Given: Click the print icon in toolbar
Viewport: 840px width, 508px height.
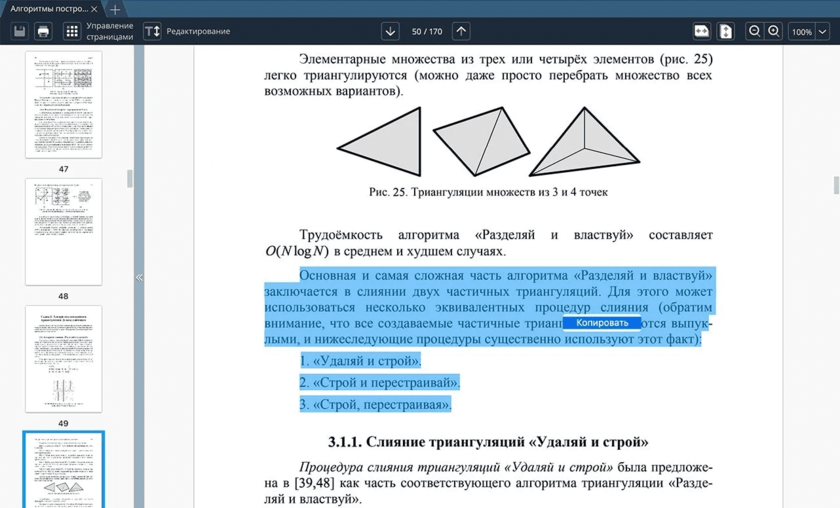Looking at the screenshot, I should [43, 31].
